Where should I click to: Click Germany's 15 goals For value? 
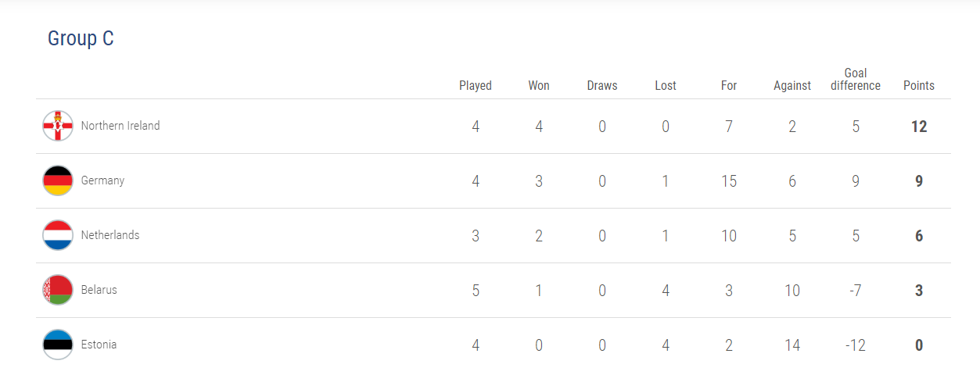tap(729, 181)
